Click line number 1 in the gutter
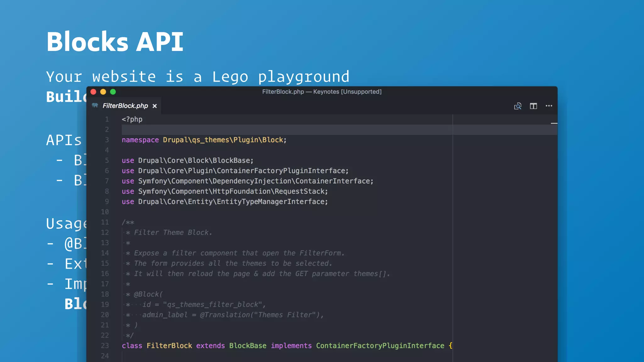Image resolution: width=644 pixels, height=362 pixels. (107, 119)
